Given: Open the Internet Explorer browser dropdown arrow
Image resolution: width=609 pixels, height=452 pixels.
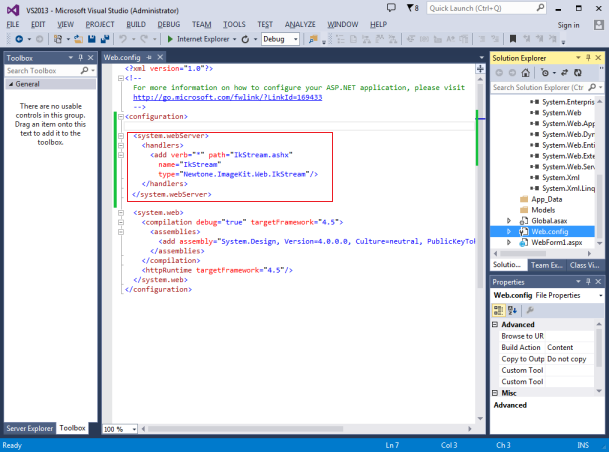Looking at the screenshot, I should 235,39.
